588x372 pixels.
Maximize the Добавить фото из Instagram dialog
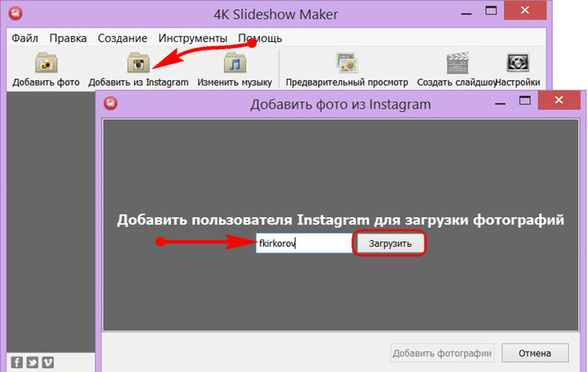click(525, 100)
